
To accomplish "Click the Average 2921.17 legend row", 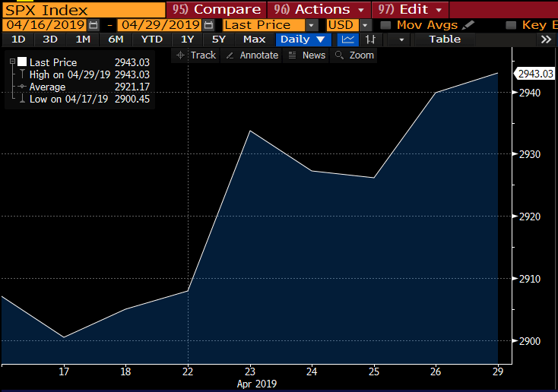I will (89, 87).
